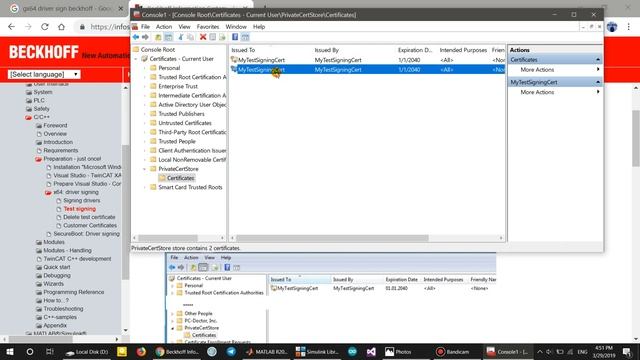Screen dimensions: 640x360
Task: Open Test signing link in Beckhoff tree
Action: point(80,209)
